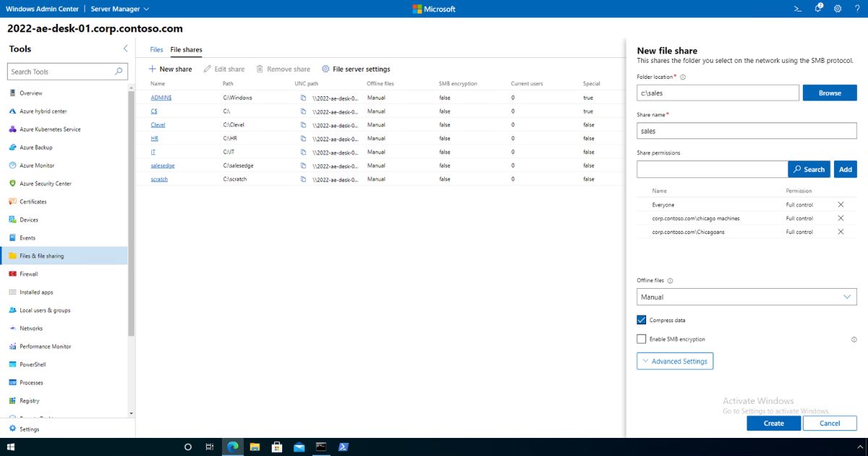Viewport: 868px width, 456px height.
Task: Click the Cancel button
Action: [830, 423]
